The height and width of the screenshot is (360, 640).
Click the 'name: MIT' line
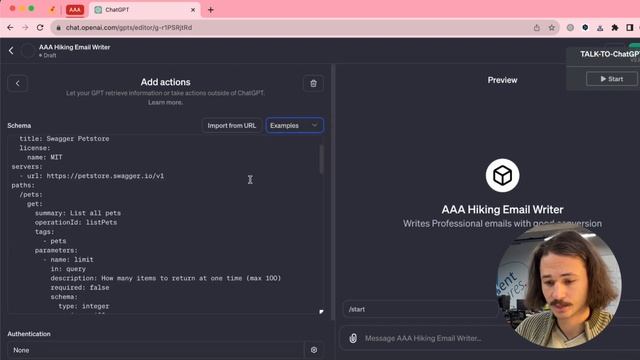45,157
